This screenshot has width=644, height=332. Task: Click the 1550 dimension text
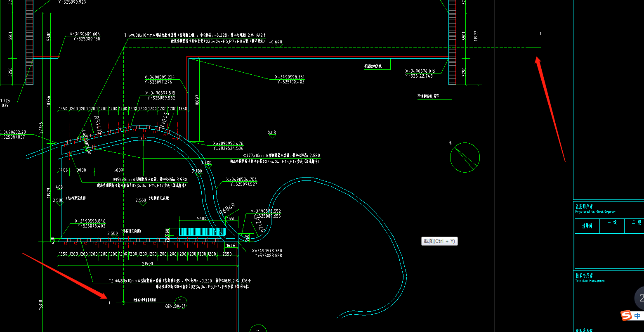pos(231,219)
